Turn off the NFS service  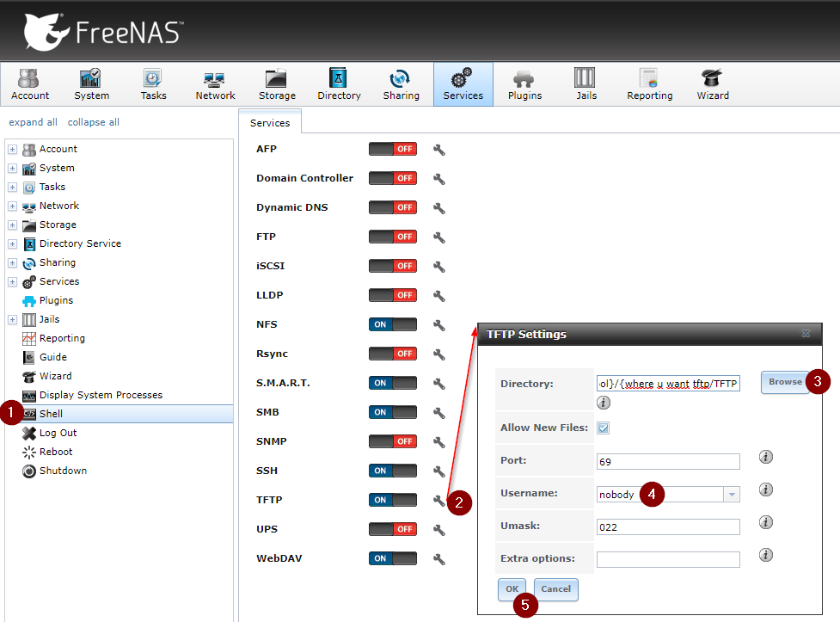tap(393, 324)
